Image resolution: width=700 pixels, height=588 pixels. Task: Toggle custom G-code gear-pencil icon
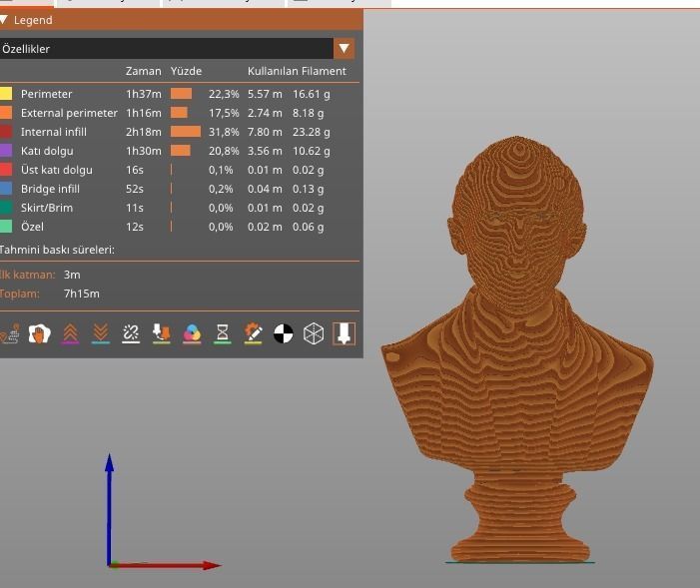(x=253, y=333)
